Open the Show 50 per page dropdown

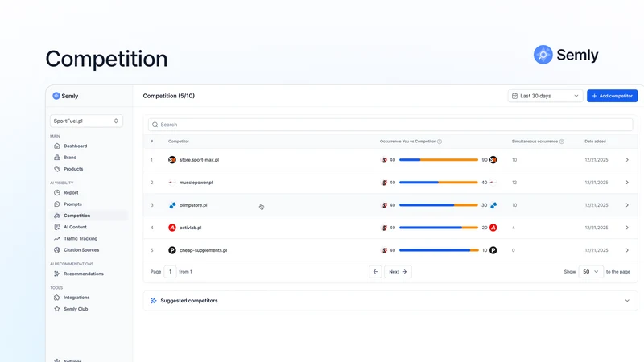(x=591, y=272)
